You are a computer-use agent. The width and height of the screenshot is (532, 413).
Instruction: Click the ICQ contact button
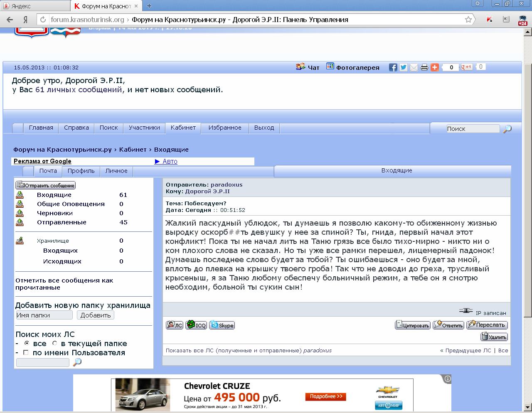(196, 325)
